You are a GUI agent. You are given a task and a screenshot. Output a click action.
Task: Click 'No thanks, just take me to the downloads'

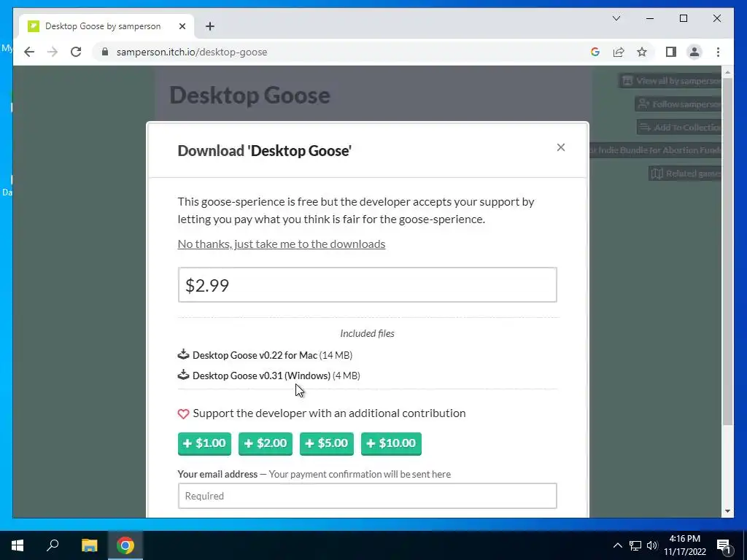click(x=282, y=244)
